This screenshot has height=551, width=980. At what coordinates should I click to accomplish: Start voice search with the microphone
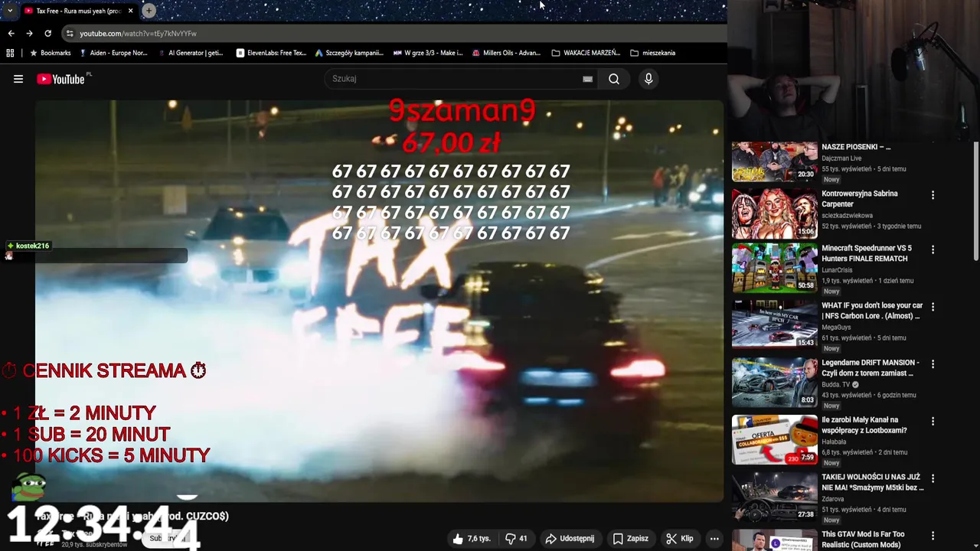pos(648,79)
